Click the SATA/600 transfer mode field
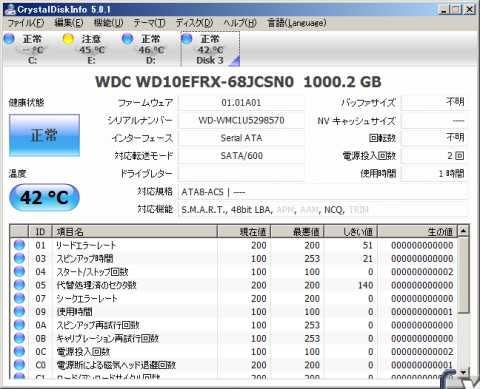 pyautogui.click(x=241, y=156)
